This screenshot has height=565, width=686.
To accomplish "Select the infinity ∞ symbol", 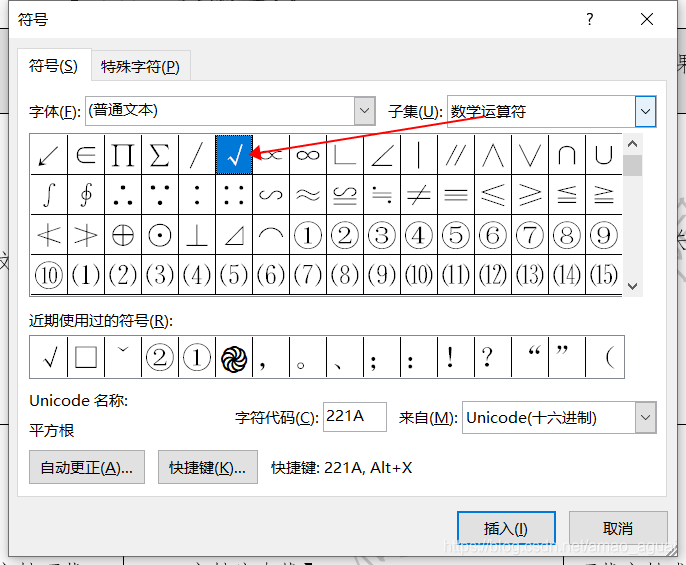I will [x=308, y=154].
